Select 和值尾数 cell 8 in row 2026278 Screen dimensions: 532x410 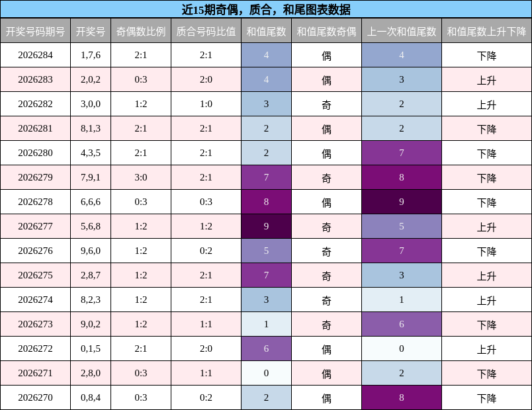(267, 202)
